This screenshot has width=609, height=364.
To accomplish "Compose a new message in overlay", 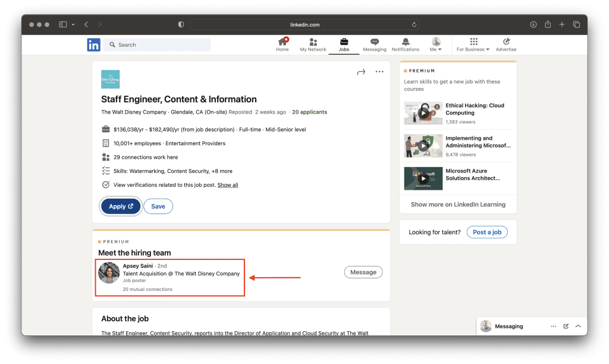I will [x=566, y=327].
